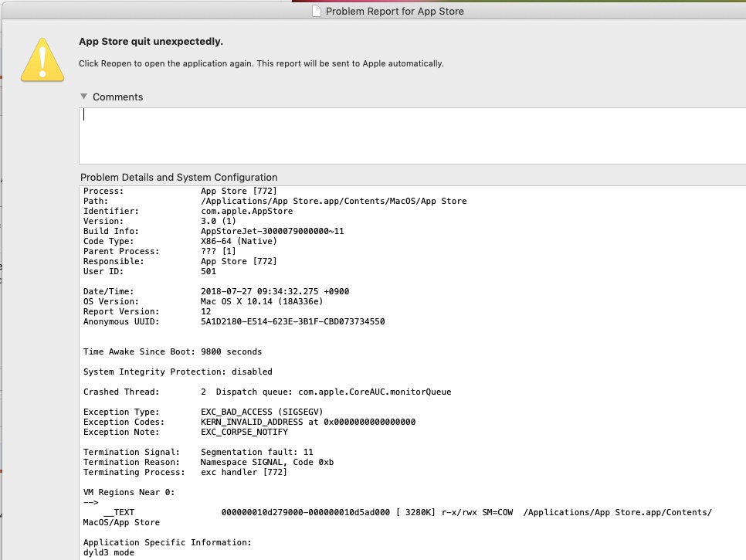Click the Anonymous UUID value '5A1D2180-E514-623E-3B1F-CBD073734550'
Viewport: 746px width, 560px height.
293,321
